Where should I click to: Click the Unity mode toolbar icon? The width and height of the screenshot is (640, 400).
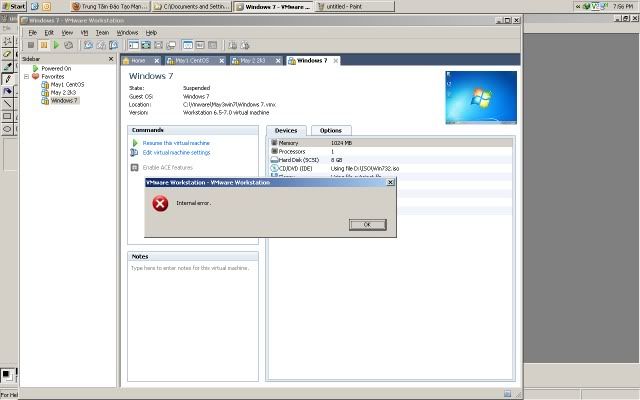(x=171, y=45)
